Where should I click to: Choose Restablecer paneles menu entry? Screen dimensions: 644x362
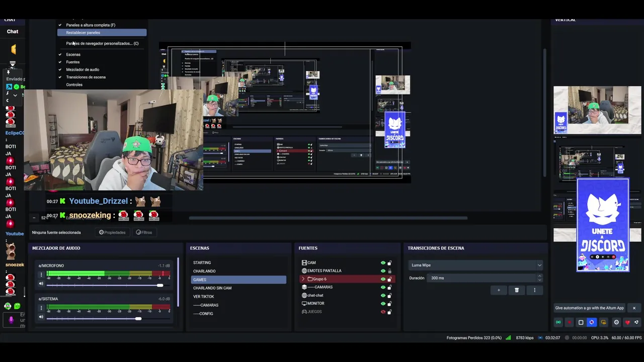coord(102,33)
